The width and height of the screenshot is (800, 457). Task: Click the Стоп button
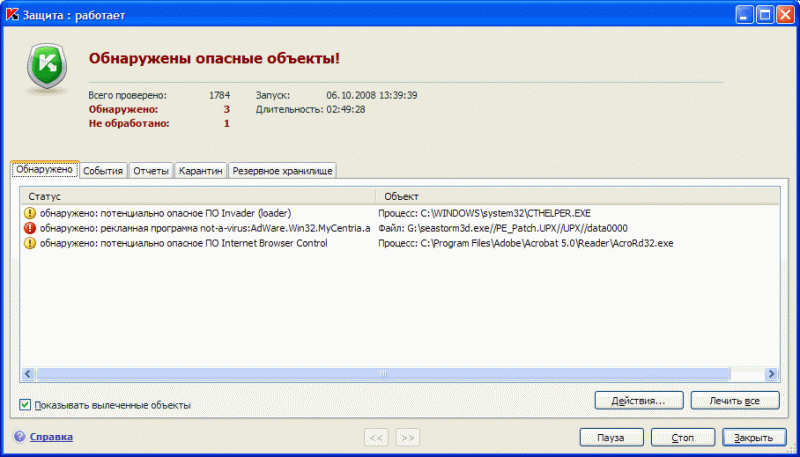[683, 438]
